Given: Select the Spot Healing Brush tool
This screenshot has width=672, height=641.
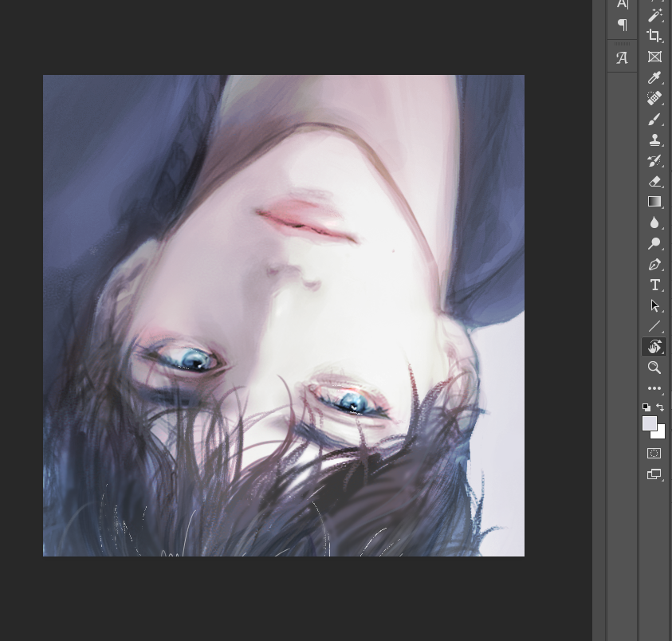Looking at the screenshot, I should click(x=654, y=98).
